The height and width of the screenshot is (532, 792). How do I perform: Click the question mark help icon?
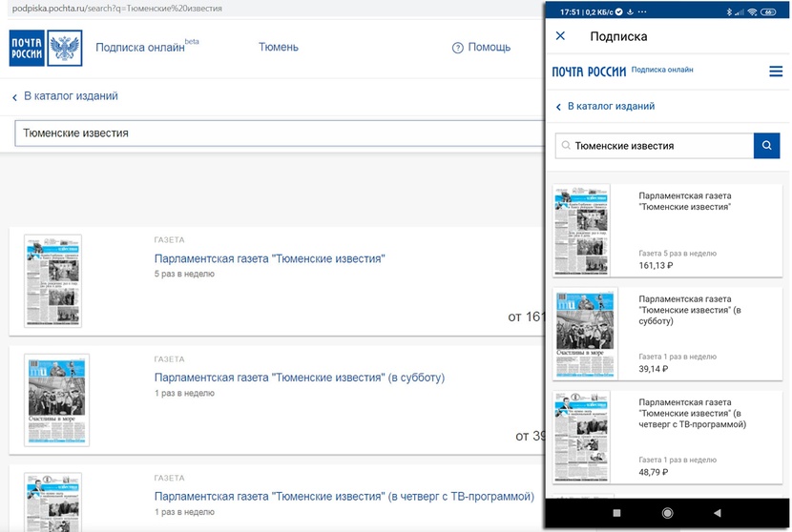(458, 48)
